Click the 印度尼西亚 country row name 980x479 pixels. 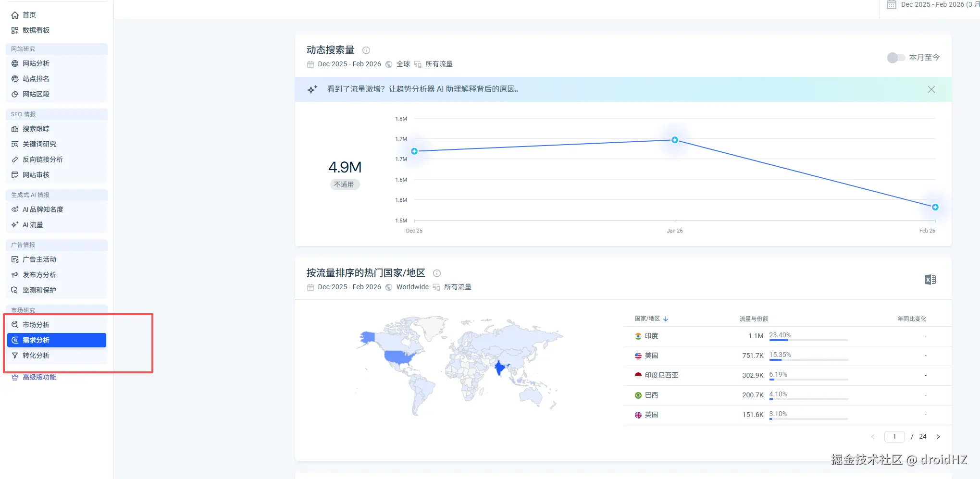tap(661, 375)
